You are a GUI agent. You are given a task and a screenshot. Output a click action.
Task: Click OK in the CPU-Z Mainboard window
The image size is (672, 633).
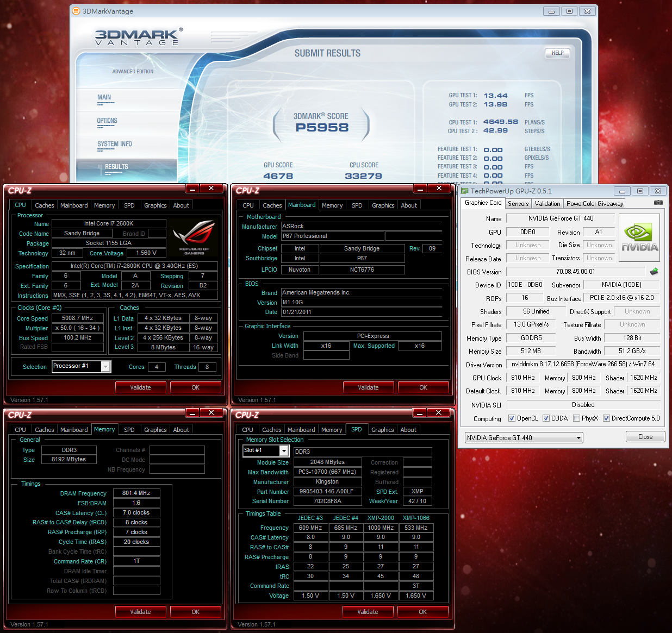coord(424,387)
